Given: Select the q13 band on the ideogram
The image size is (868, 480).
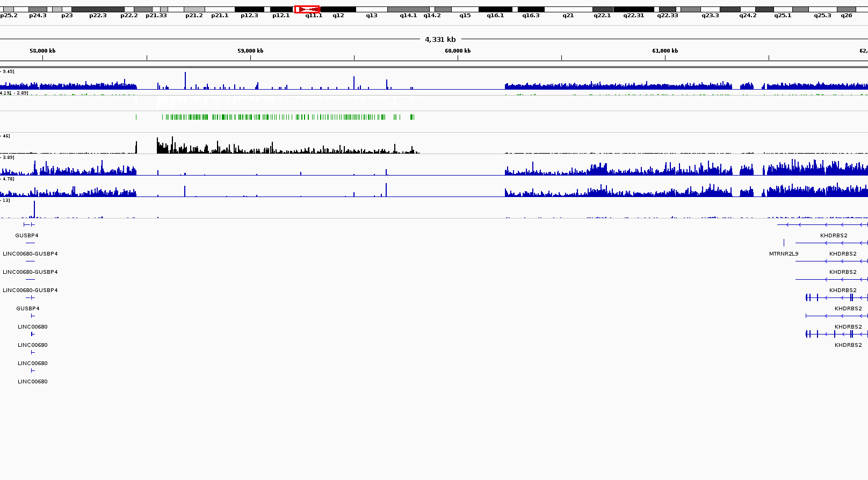Looking at the screenshot, I should (372, 16).
